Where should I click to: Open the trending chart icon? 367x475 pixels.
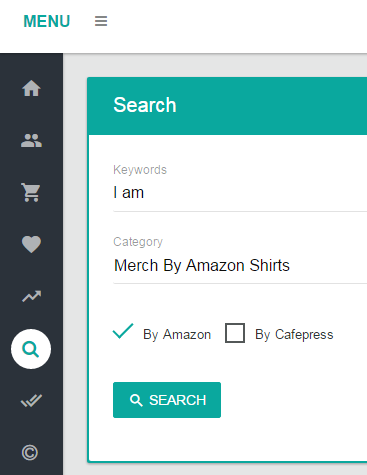coord(31,296)
